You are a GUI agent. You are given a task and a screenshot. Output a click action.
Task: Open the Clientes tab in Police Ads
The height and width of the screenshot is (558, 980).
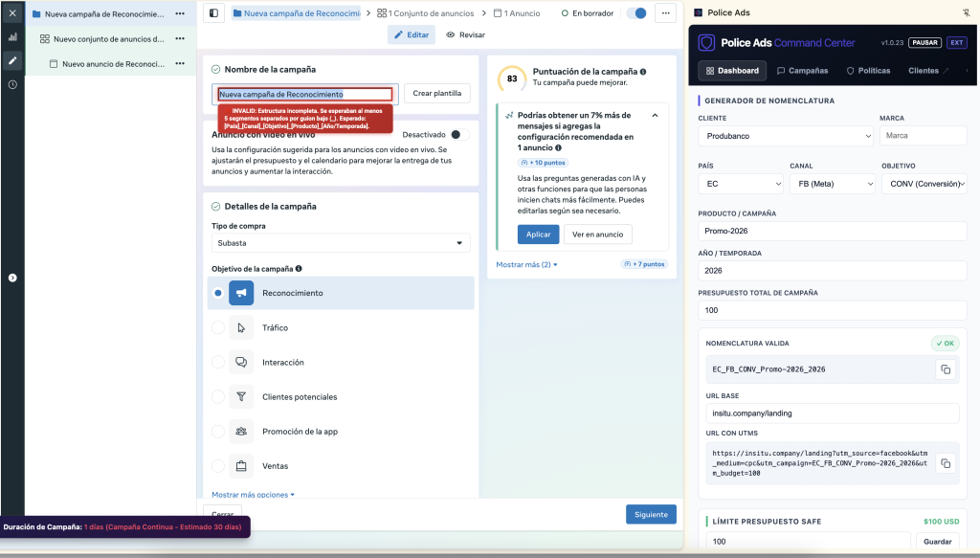[x=928, y=71]
